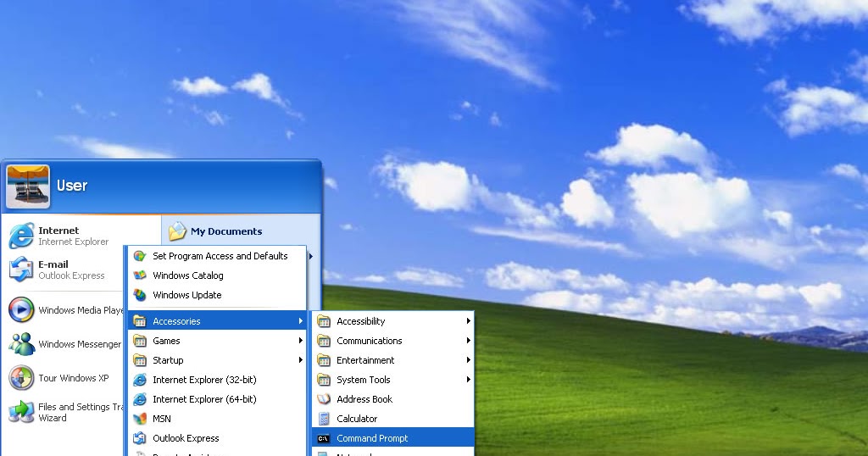Viewport: 868px width, 456px height.
Task: Launch Calculator from the Accessories menu
Action: pyautogui.click(x=393, y=419)
